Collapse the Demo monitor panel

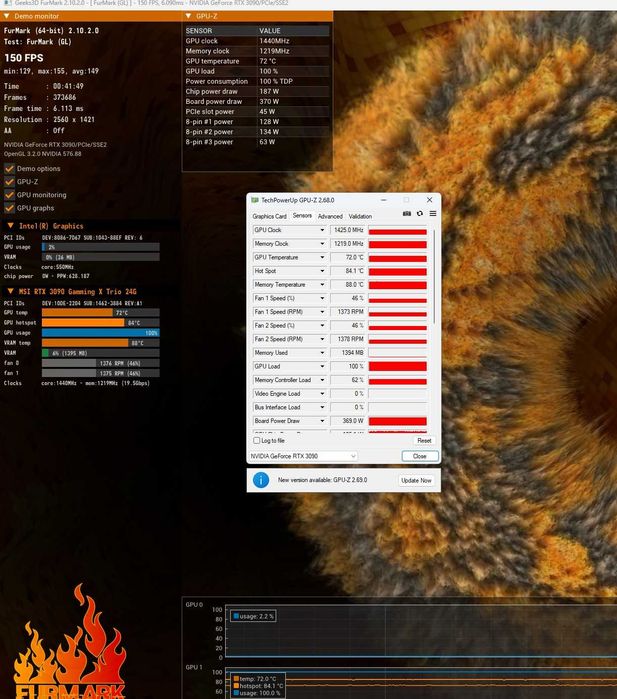tap(7, 16)
